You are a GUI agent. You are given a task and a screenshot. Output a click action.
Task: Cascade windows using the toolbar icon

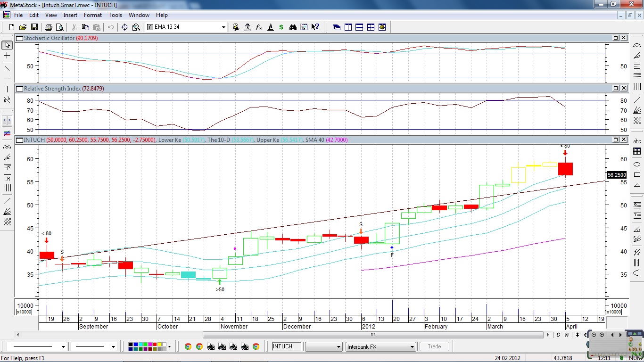tap(337, 27)
